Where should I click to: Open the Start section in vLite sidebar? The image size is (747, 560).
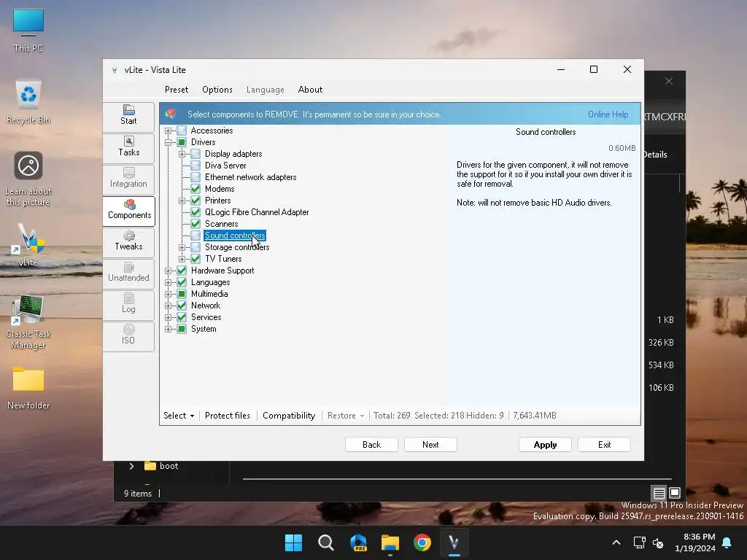128,116
